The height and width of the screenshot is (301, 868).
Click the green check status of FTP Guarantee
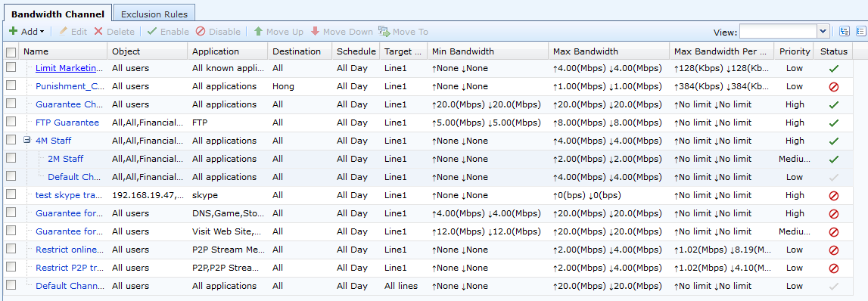pos(834,123)
